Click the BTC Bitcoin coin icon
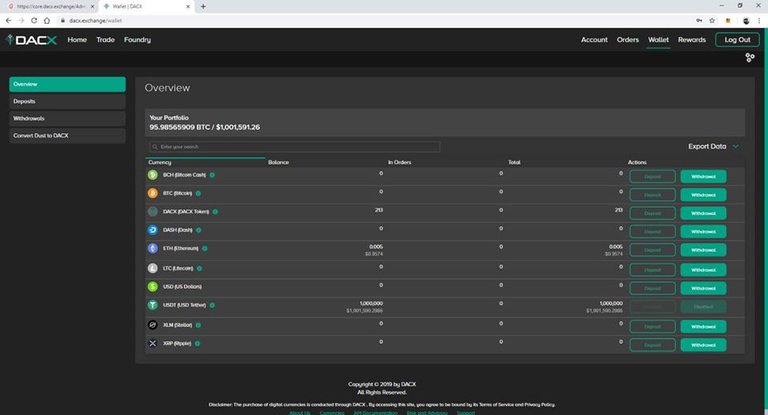This screenshot has width=768, height=415. 153,193
